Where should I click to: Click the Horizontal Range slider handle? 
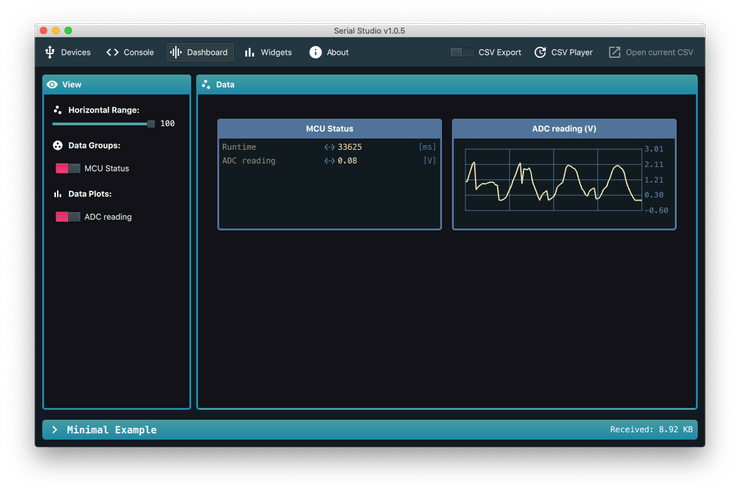(x=151, y=124)
